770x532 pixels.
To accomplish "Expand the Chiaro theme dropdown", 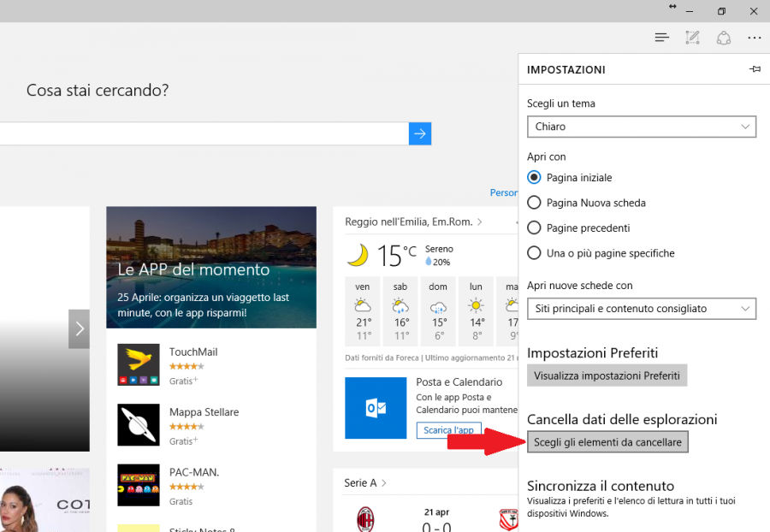I will click(642, 127).
